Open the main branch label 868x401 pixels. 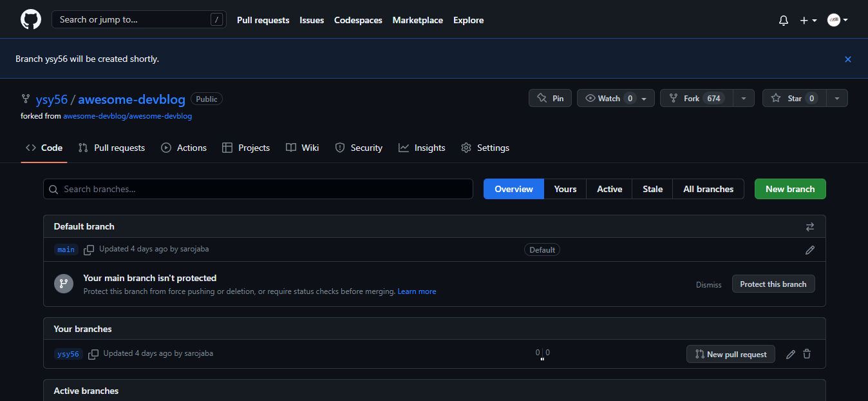pos(66,249)
